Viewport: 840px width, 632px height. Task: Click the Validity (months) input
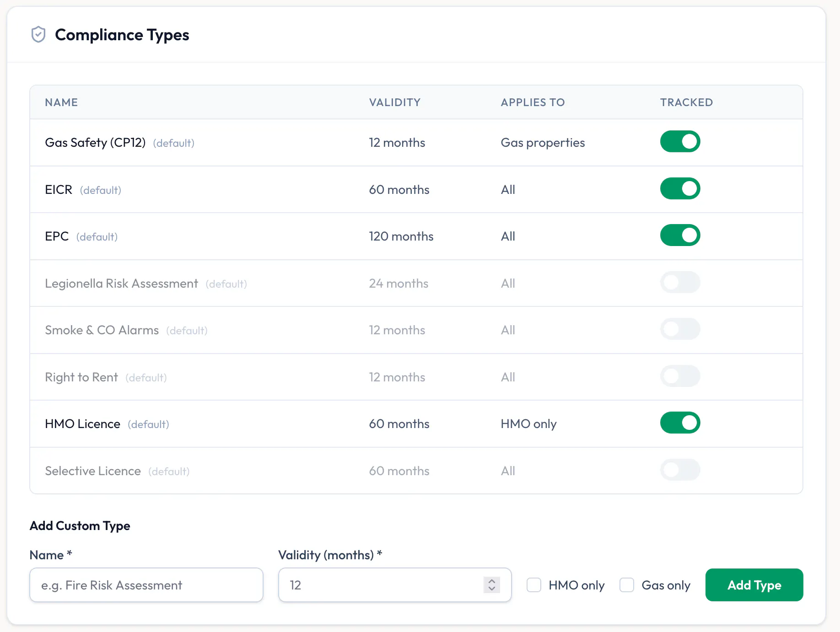tap(395, 585)
